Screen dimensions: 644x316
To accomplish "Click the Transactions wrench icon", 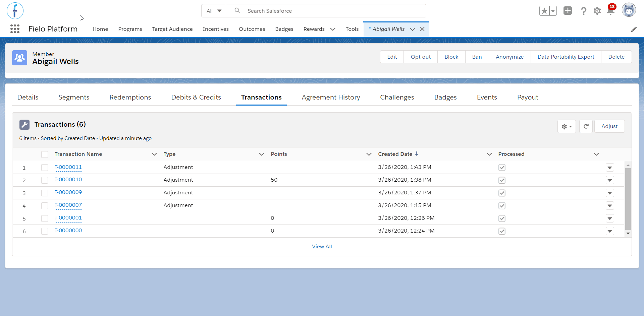I will click(24, 125).
